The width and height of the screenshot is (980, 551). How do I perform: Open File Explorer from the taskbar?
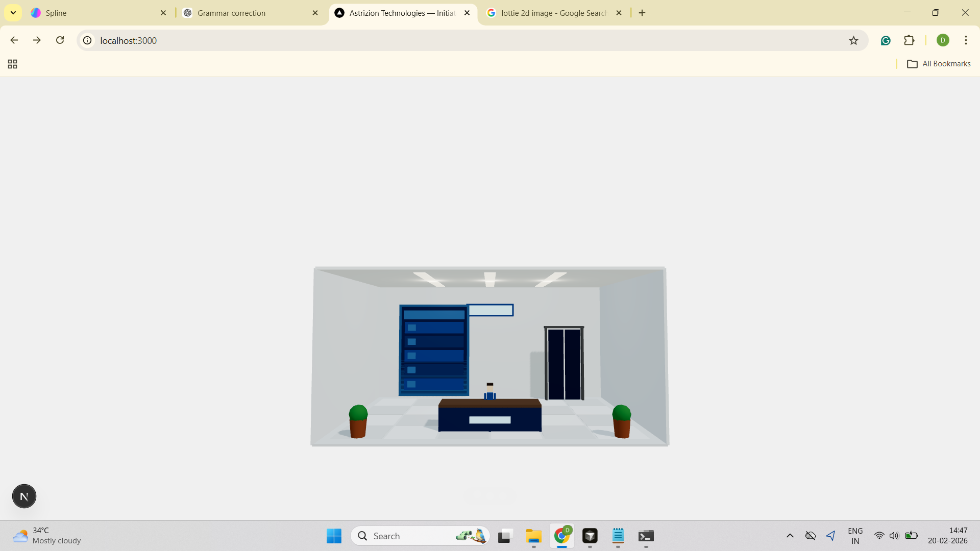(533, 536)
